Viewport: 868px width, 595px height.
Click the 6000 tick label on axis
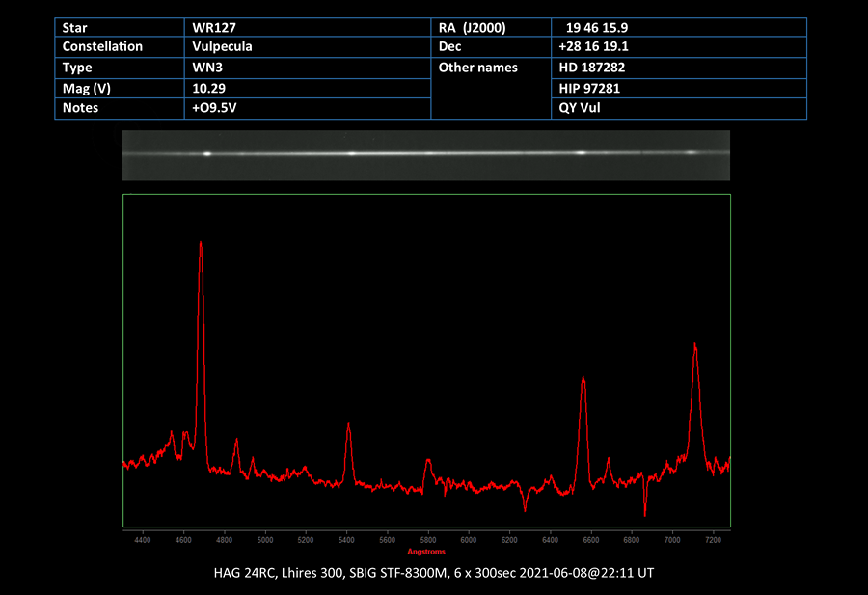click(469, 541)
